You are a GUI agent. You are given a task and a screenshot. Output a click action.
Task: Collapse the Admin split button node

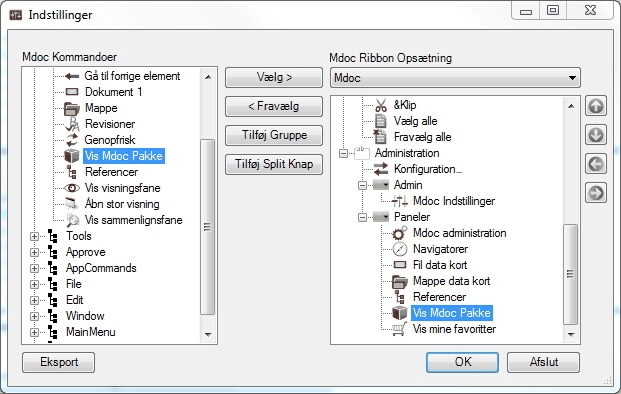(362, 185)
